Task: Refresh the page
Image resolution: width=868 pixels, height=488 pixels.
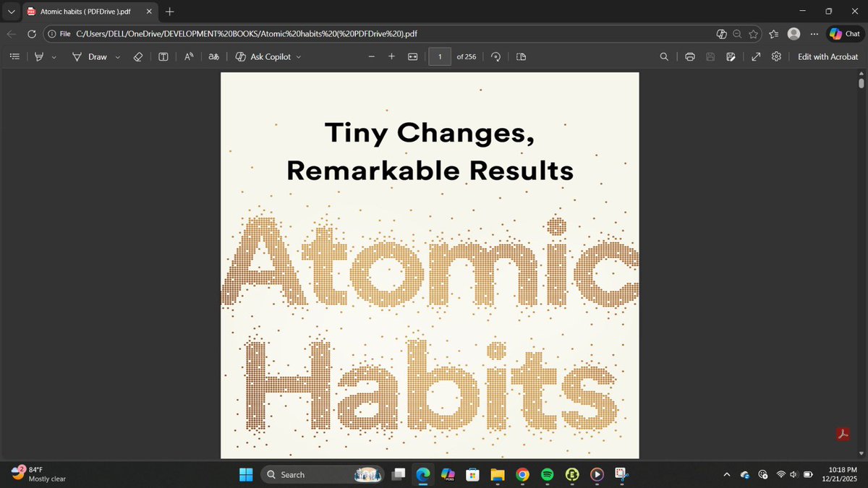Action: click(32, 34)
